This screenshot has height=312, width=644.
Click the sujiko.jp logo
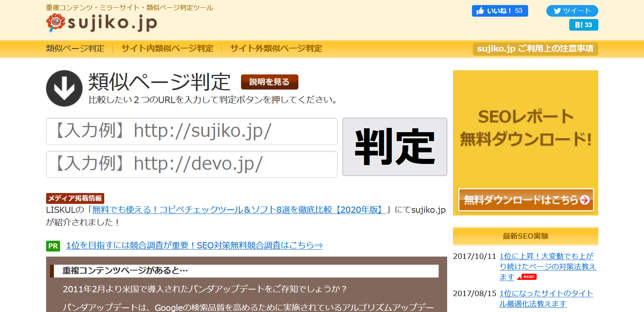click(x=102, y=23)
